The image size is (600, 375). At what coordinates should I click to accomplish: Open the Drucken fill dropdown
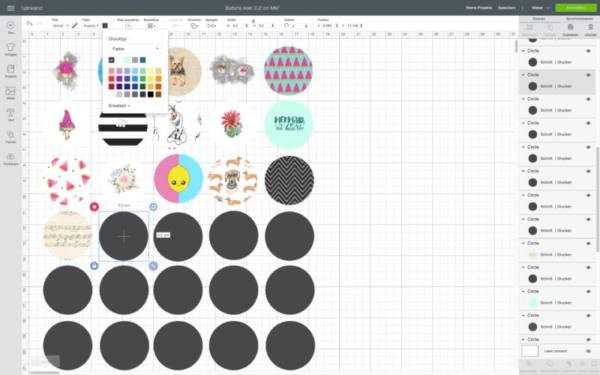pyautogui.click(x=91, y=26)
